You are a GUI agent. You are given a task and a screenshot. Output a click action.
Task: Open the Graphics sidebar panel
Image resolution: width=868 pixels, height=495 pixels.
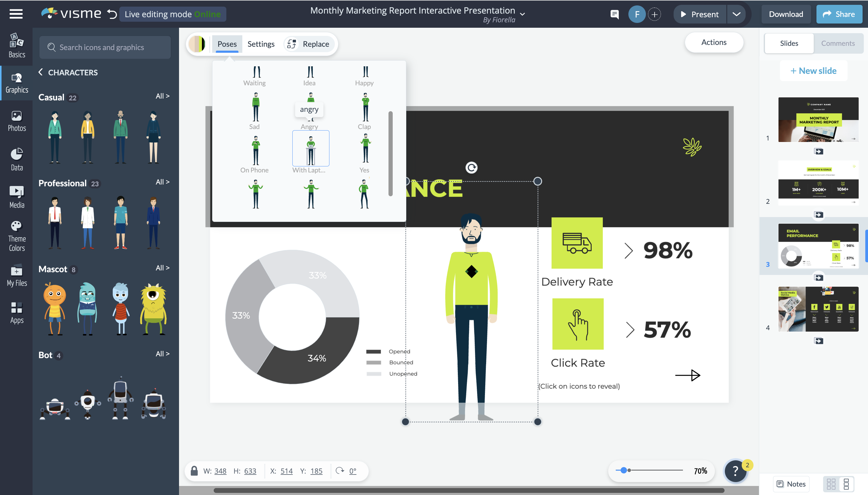coord(17,83)
